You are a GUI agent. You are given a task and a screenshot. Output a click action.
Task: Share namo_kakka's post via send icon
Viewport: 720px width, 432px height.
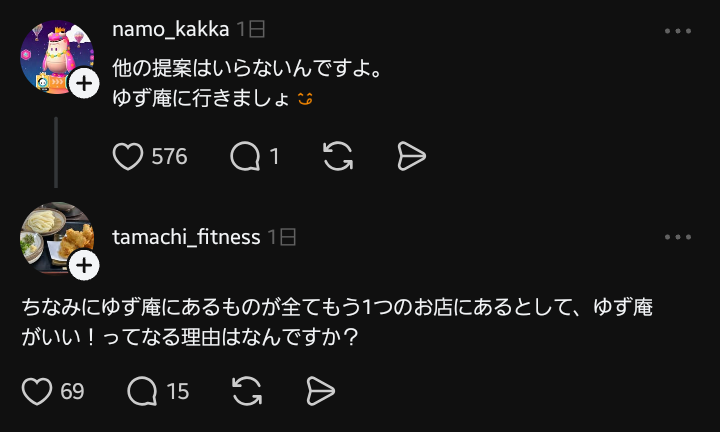coord(411,157)
